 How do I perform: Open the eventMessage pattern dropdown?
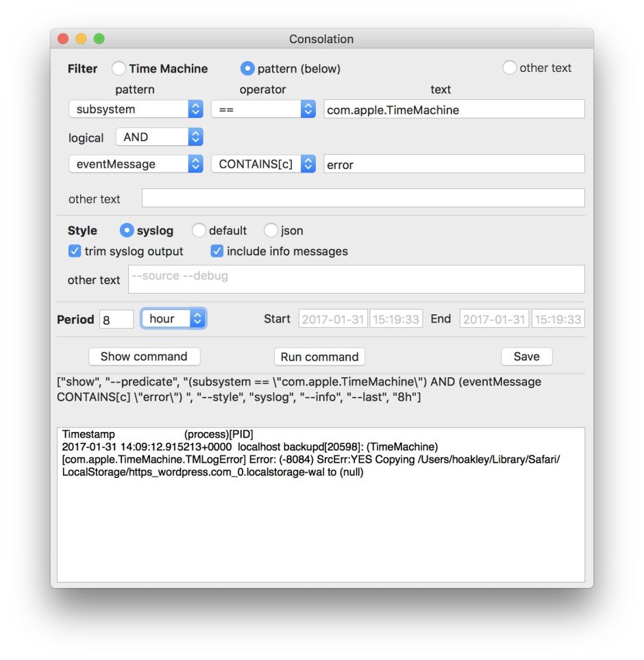136,164
